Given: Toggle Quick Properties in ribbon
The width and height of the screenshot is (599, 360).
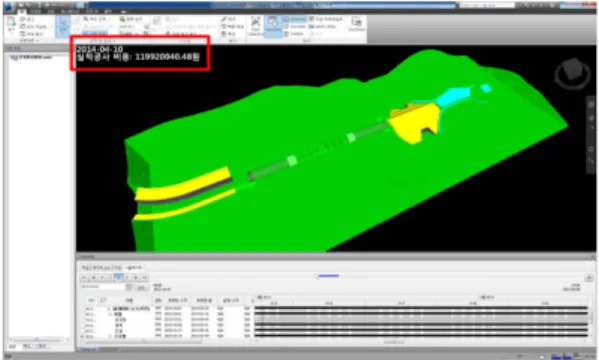Looking at the screenshot, I should (x=233, y=26).
